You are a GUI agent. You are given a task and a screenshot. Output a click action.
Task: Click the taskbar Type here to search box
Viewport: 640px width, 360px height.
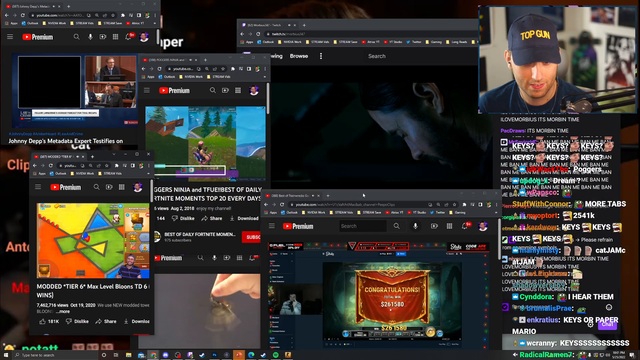pos(55,355)
